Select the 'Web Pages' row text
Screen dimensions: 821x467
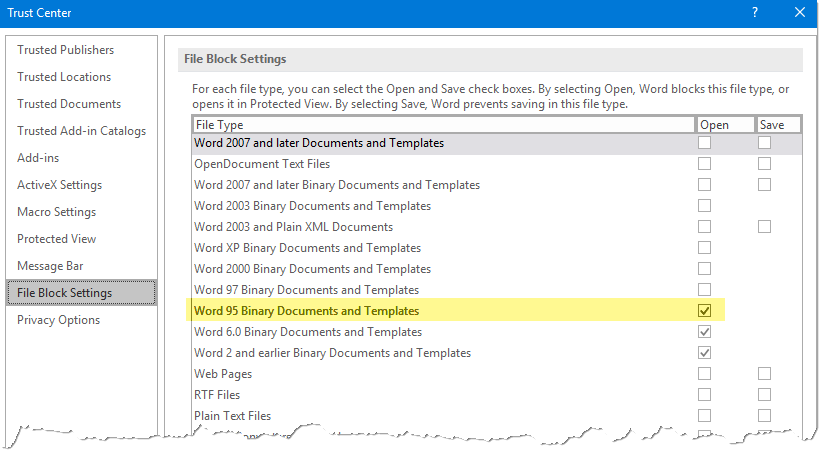coord(223,374)
